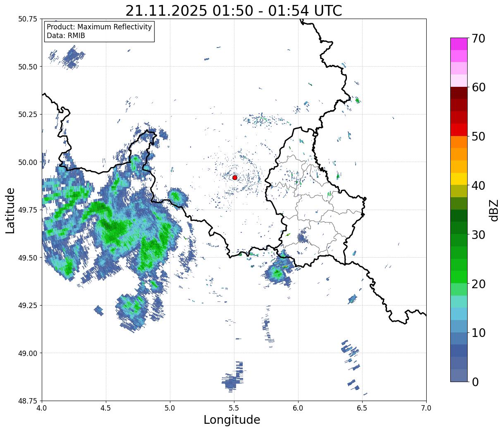Click the colorbar tick label '50'
Screen dimensions: 504x430
click(478, 136)
